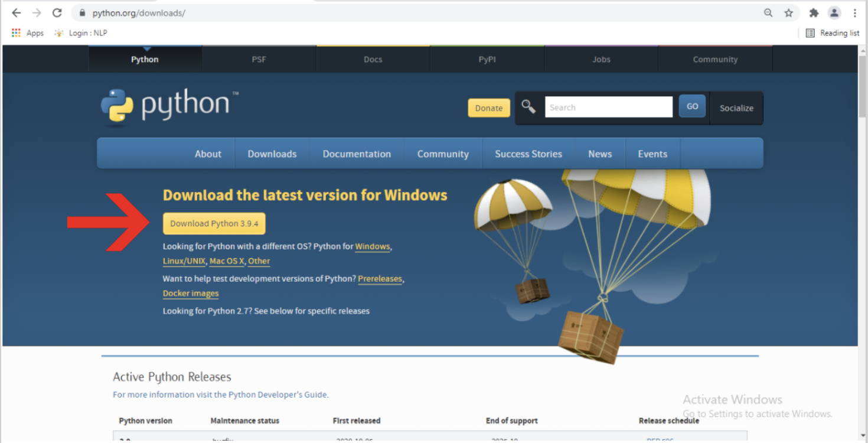Open the Chrome three-dot menu

pyautogui.click(x=854, y=12)
